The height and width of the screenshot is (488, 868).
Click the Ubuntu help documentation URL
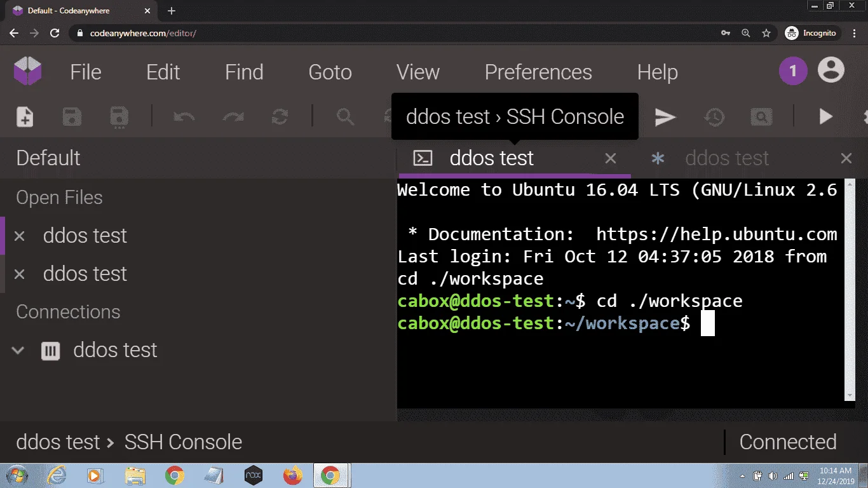716,234
